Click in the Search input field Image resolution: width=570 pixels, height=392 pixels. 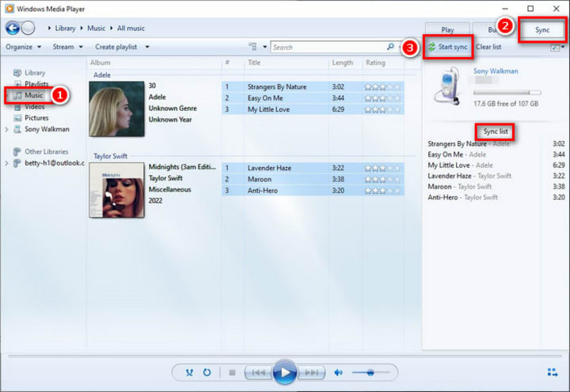[x=329, y=47]
